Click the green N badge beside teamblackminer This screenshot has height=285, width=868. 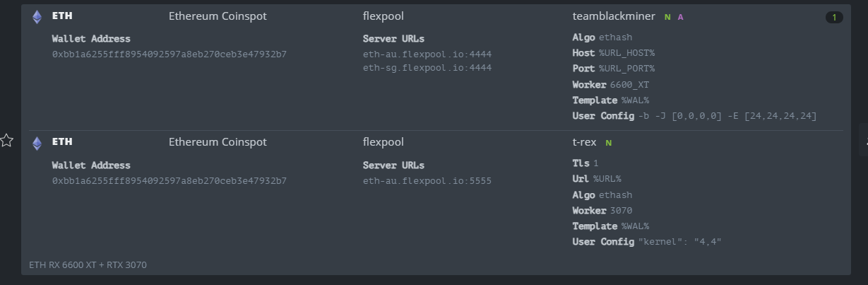click(x=667, y=17)
